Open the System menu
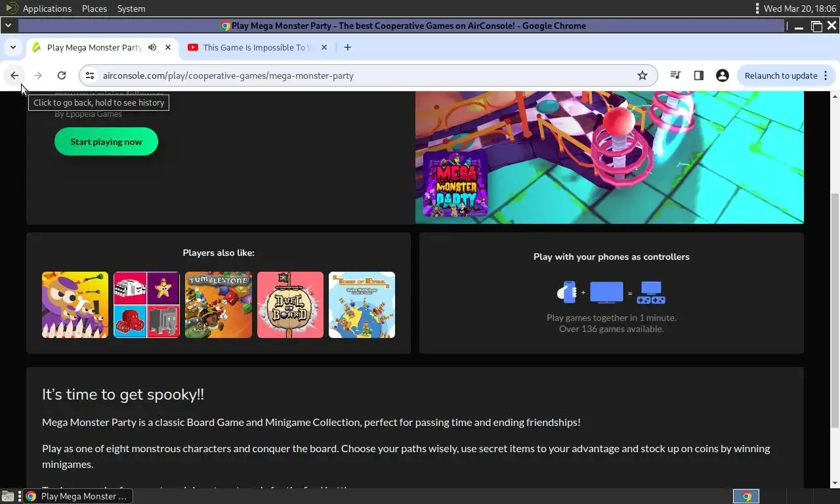The height and width of the screenshot is (504, 840). (x=131, y=9)
